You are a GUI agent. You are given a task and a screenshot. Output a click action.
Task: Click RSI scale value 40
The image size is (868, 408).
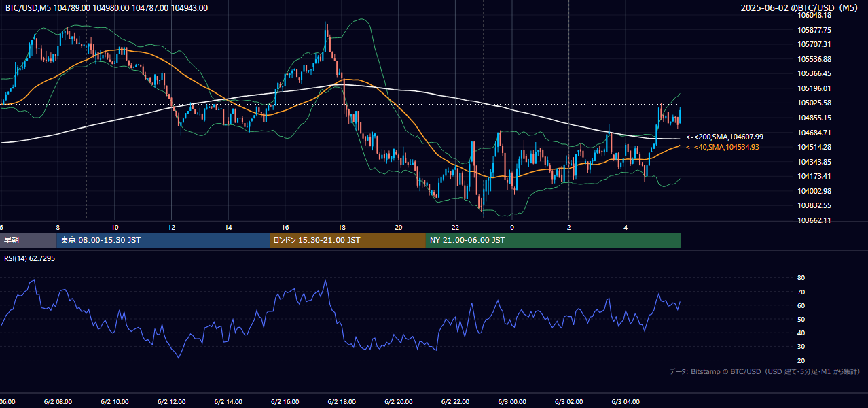801,333
